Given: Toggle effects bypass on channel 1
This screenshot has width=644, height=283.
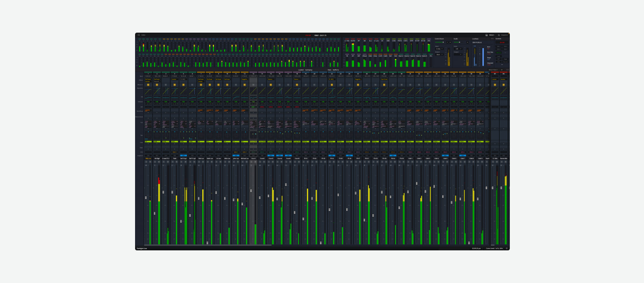Looking at the screenshot, I should (148, 84).
